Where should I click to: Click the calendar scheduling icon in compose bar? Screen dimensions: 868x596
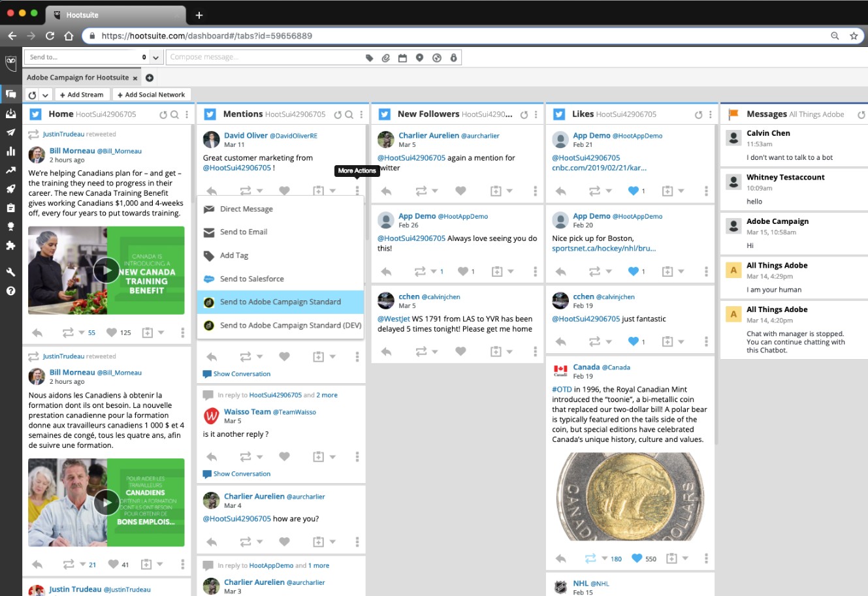[x=402, y=58]
